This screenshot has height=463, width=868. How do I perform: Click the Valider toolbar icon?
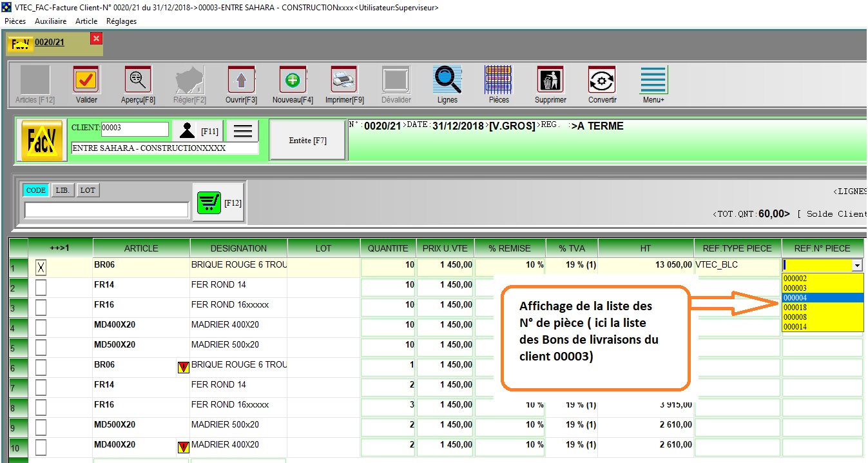[86, 80]
